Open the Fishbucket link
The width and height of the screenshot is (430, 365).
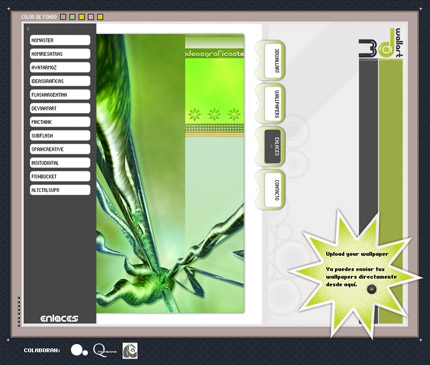click(x=60, y=176)
